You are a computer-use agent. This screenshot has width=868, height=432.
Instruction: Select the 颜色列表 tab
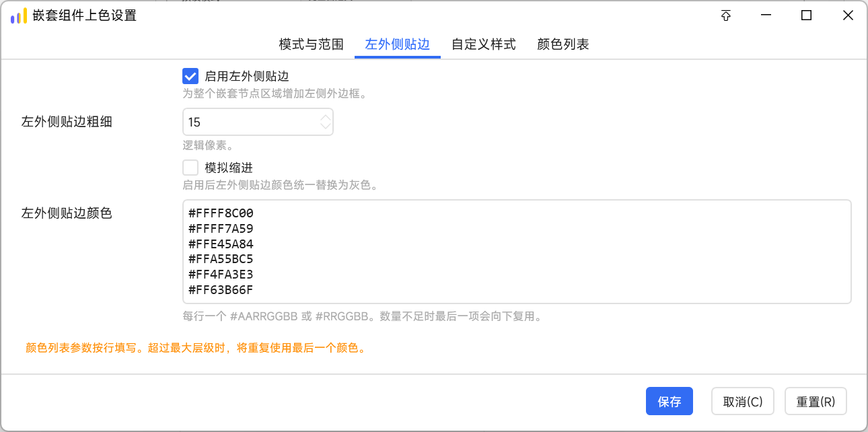coord(563,44)
